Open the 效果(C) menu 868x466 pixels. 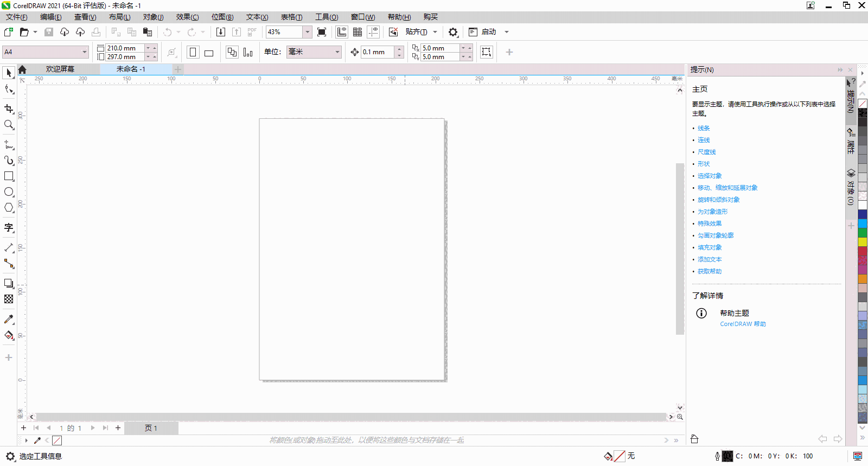pos(187,17)
